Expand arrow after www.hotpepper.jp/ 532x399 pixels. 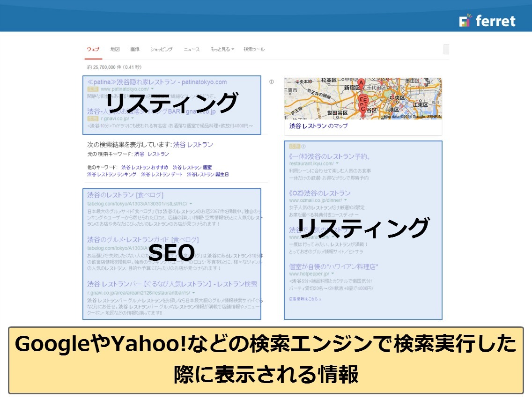coord(332,273)
